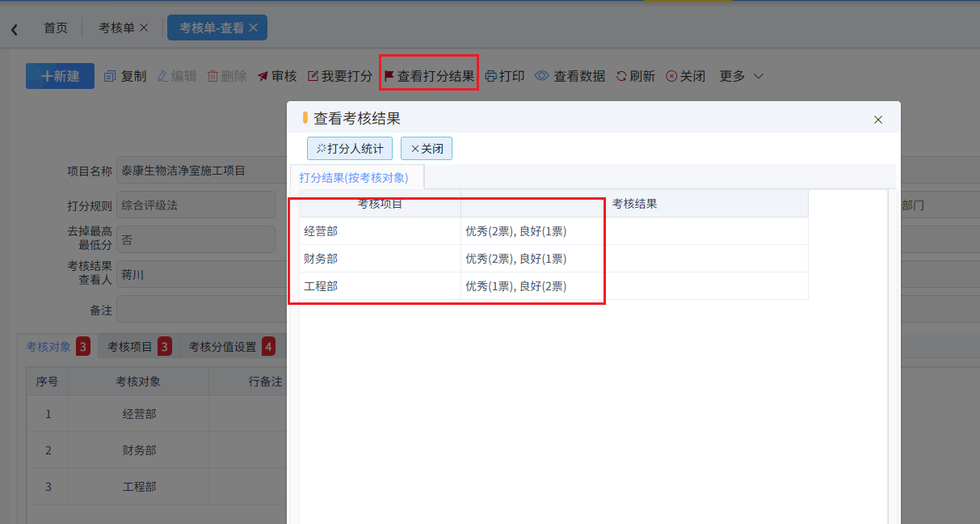The width and height of the screenshot is (980, 524).
Task: Click the back chevron beside the 首页 tab
Action: point(14,29)
